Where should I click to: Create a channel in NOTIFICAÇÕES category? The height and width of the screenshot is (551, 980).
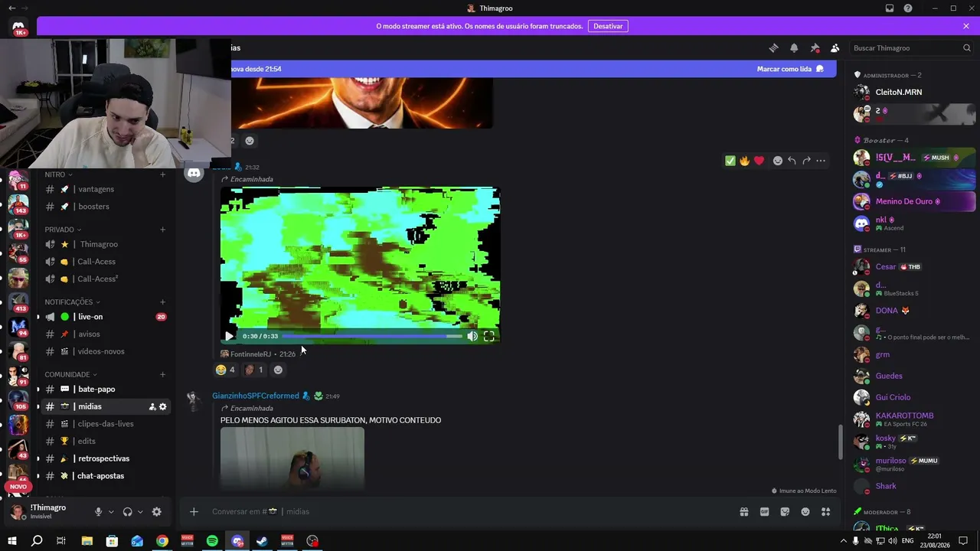162,302
